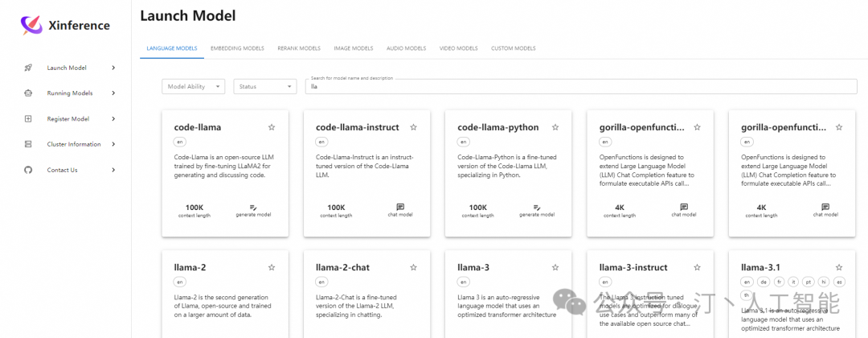Click the Register Model plus icon
868x338 pixels.
coord(28,118)
